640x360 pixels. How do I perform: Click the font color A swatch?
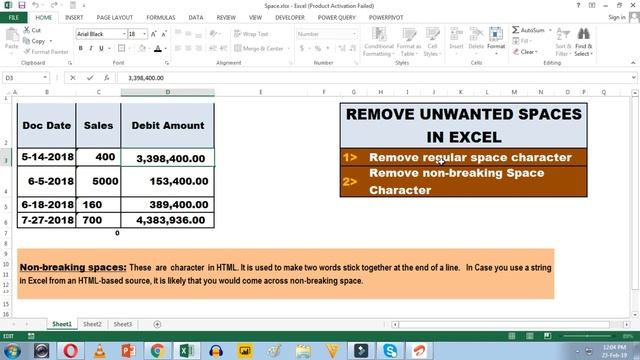tap(158, 49)
